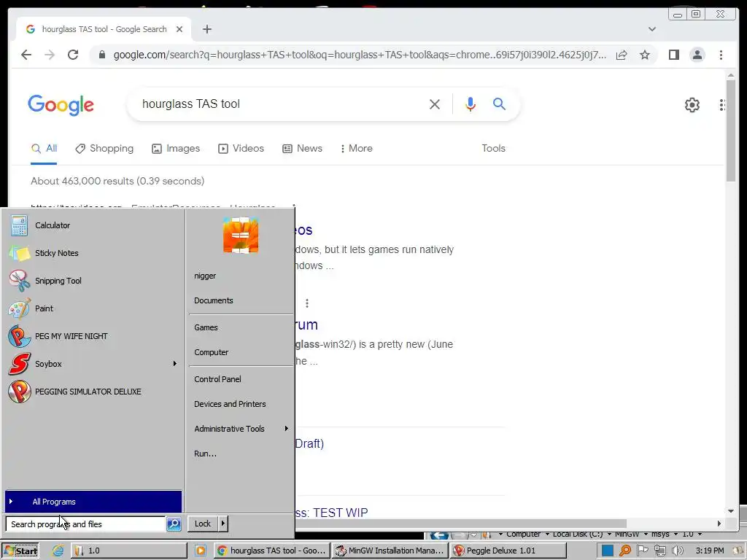Screen dimensions: 747x560
Task: Open PEG MY WIFE NIGHT shortcut
Action: (x=71, y=335)
